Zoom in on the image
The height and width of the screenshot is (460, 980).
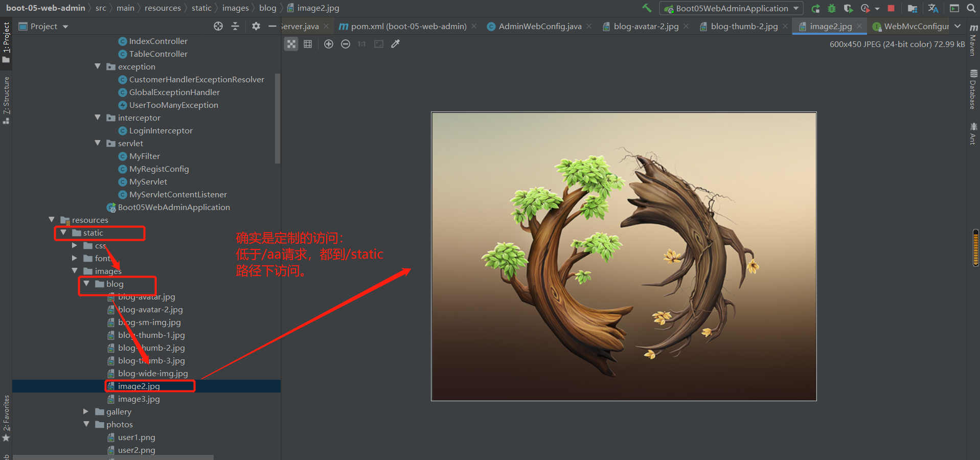pos(329,44)
